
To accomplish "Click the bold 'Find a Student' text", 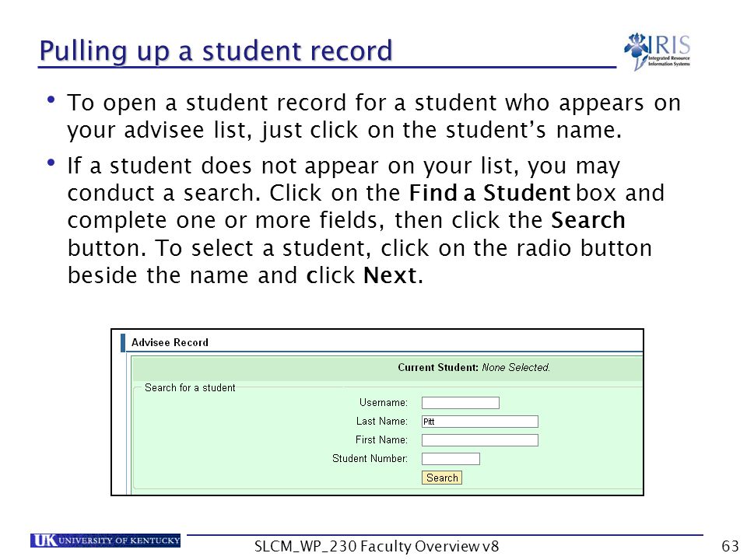I will click(489, 193).
